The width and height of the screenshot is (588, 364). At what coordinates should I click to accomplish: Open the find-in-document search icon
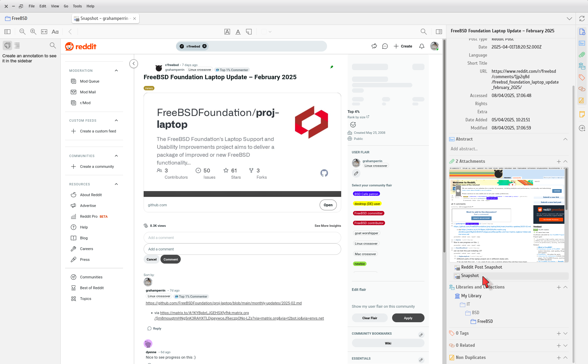(424, 32)
